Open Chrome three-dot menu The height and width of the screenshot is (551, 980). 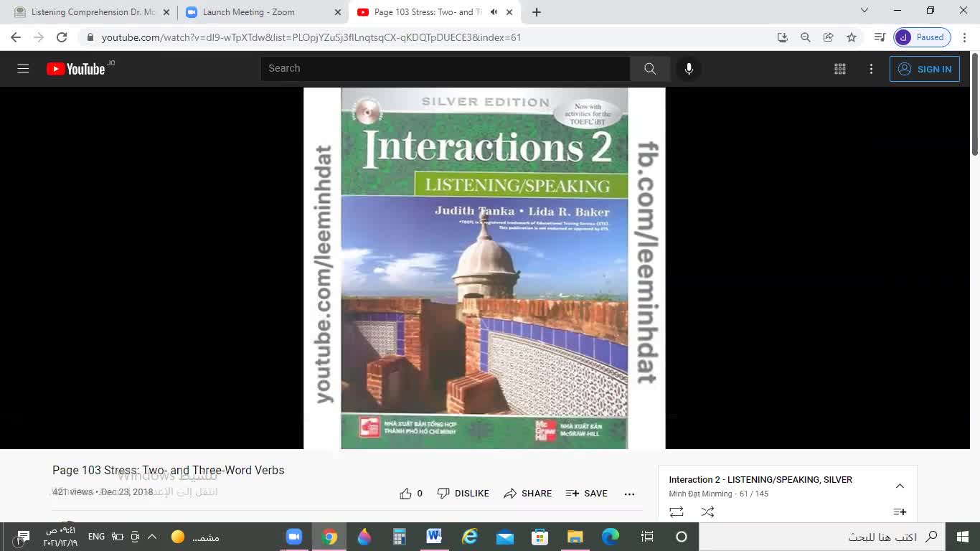[x=966, y=37]
